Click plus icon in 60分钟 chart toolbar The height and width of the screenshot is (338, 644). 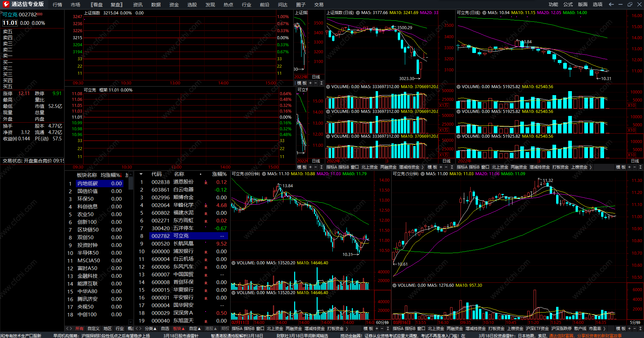377,329
